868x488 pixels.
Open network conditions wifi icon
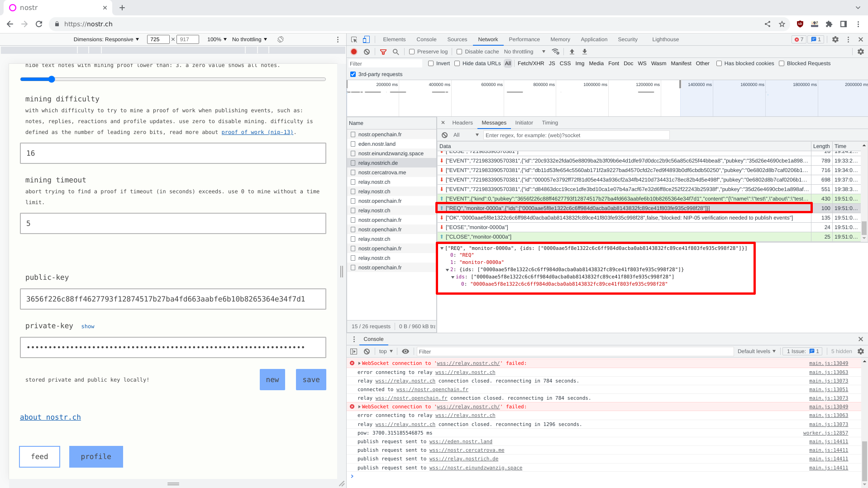pos(556,52)
